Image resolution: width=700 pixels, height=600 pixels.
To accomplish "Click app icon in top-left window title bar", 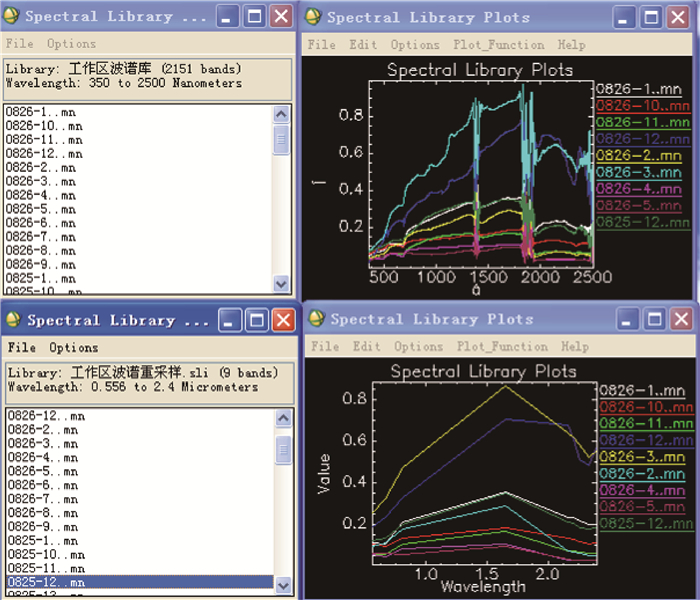I will tap(12, 16).
